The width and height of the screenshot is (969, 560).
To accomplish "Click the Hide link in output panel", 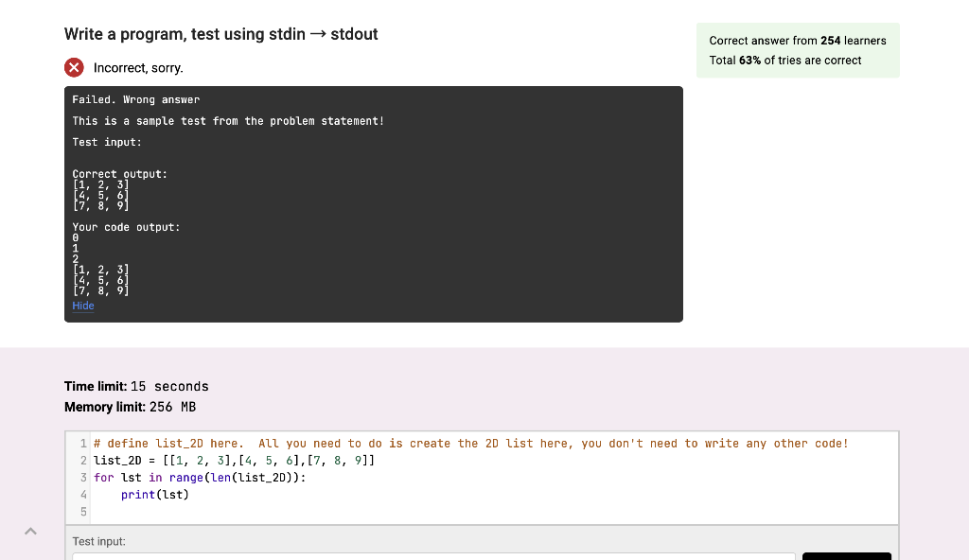I will [83, 306].
